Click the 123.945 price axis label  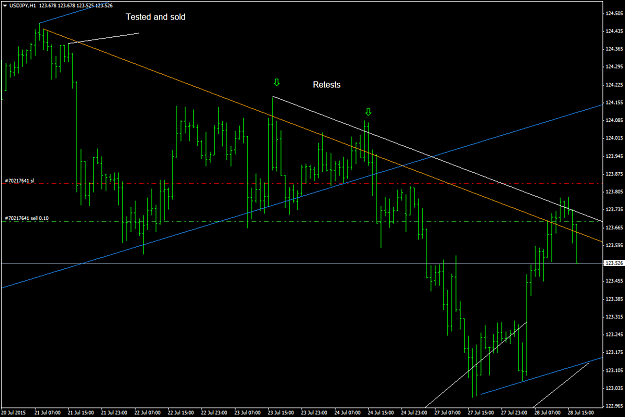point(614,156)
